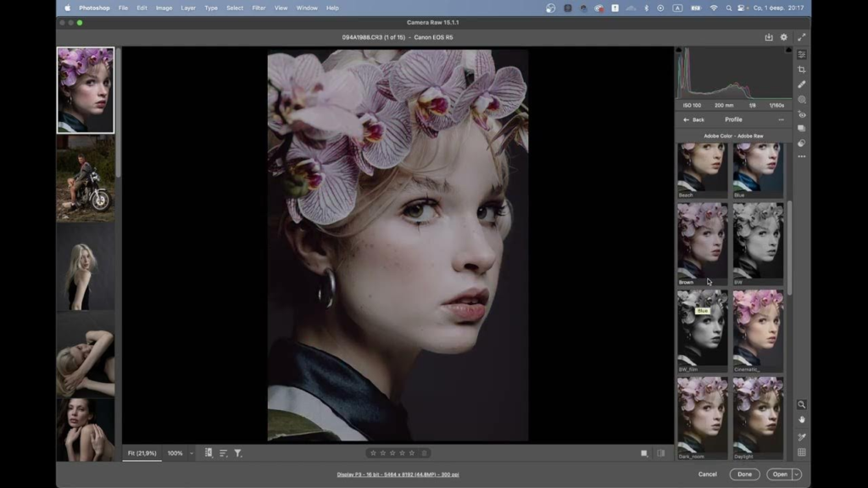868x488 pixels.
Task: Select the Zoom magnifier tool
Action: [801, 405]
